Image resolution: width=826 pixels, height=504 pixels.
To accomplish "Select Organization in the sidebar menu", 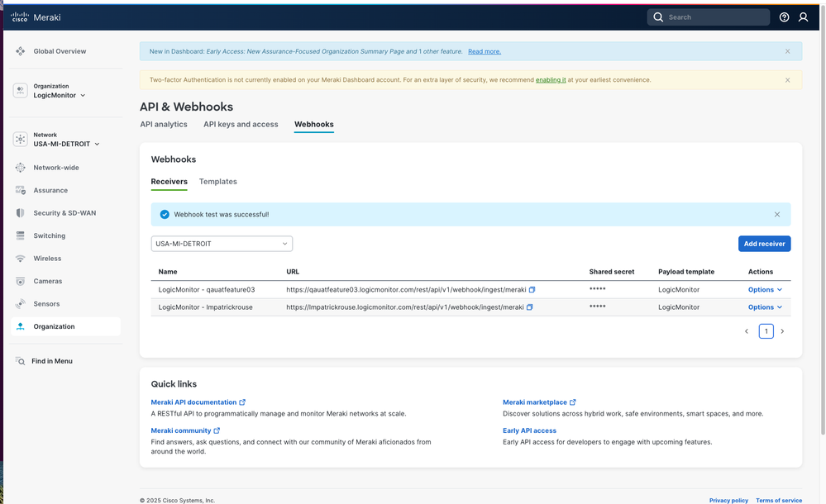I will 66,326.
